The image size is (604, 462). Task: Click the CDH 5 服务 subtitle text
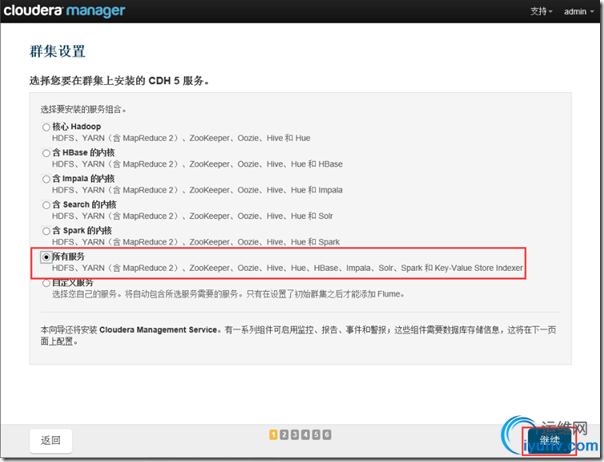[x=119, y=81]
